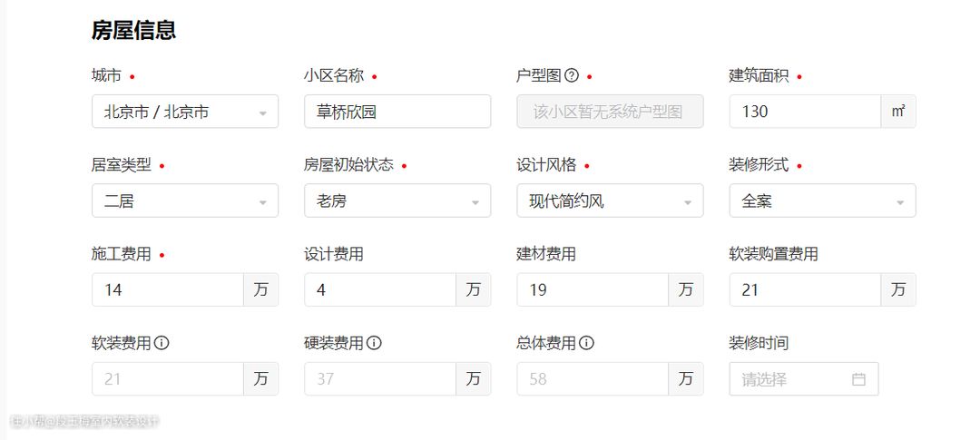980x440 pixels.
Task: Click the calendar icon in 装修时间 field
Action: pos(858,379)
